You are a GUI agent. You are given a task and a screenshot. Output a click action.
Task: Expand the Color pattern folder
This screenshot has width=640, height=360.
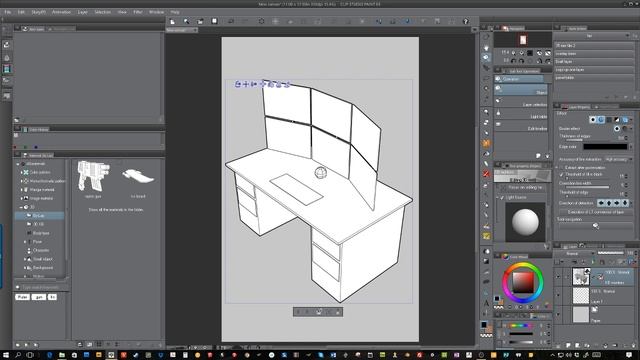(x=22, y=172)
